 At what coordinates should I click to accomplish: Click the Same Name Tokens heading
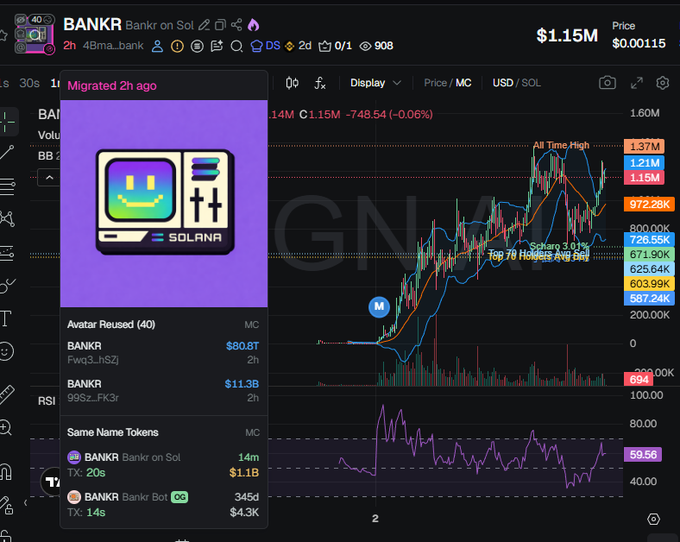pos(113,432)
